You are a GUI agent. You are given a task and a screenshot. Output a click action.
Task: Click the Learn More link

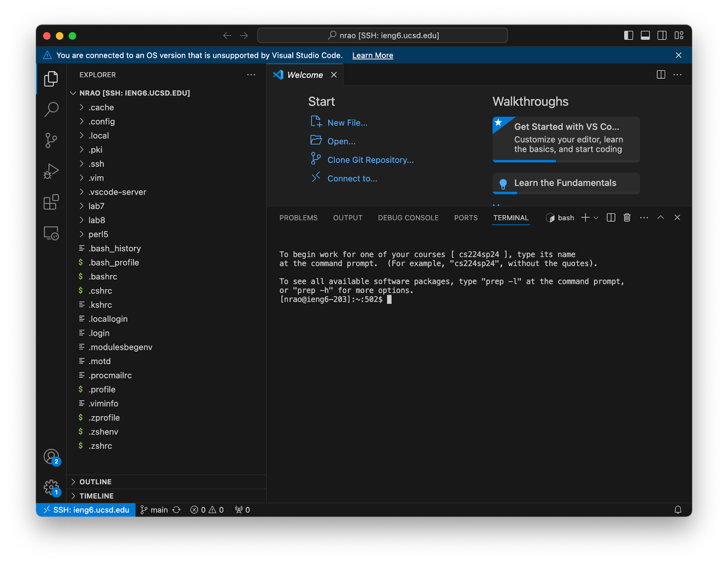tap(373, 56)
